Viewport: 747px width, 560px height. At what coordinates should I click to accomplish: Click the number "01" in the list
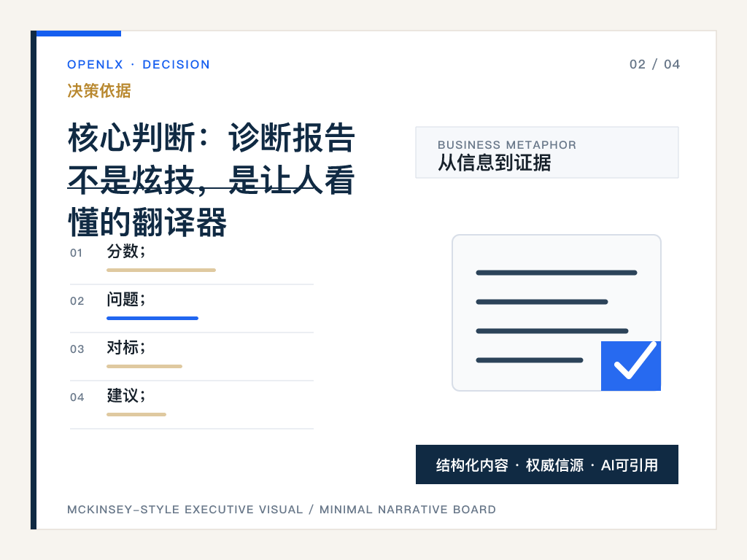[x=76, y=253]
